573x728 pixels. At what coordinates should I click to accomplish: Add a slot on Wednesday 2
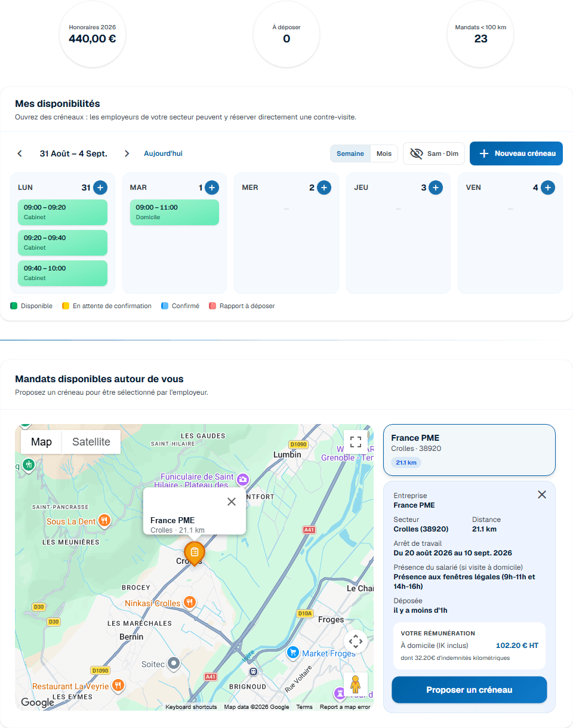(x=324, y=188)
